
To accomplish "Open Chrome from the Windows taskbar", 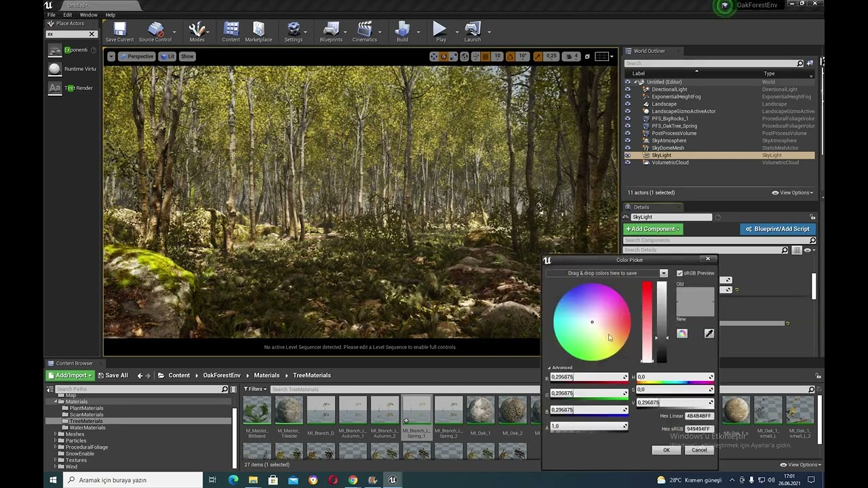I will click(353, 480).
